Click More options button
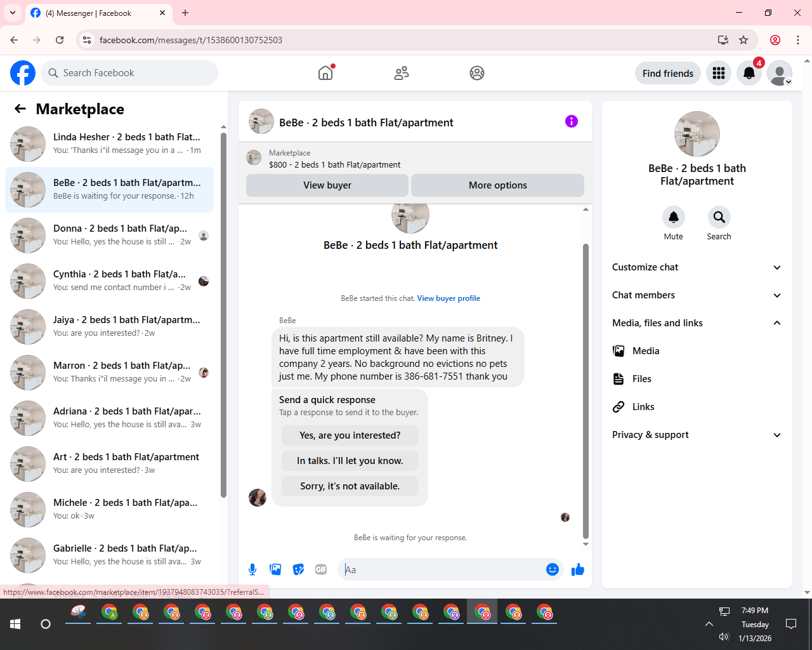 point(498,185)
